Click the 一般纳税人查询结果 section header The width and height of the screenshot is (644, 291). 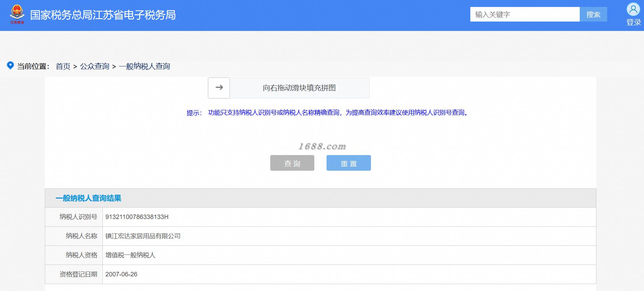click(320, 198)
